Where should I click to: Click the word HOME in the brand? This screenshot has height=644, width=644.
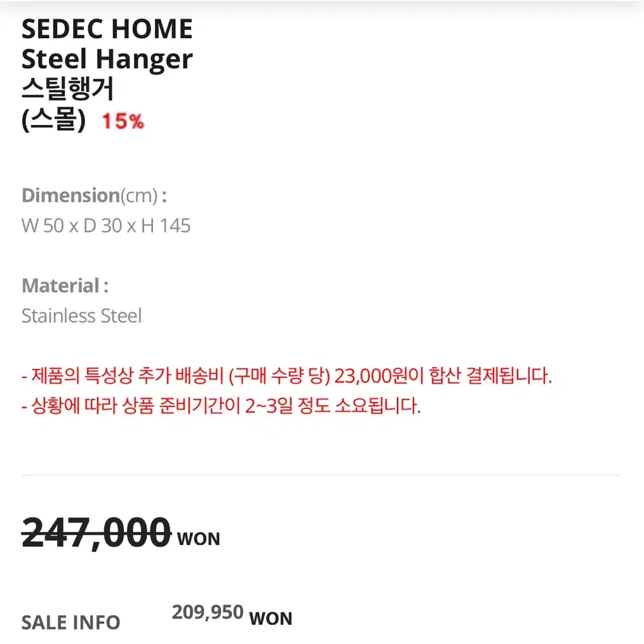[x=152, y=29]
